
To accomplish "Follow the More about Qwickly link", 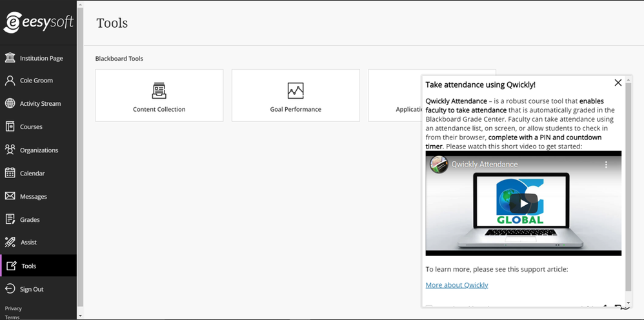I will pyautogui.click(x=457, y=285).
